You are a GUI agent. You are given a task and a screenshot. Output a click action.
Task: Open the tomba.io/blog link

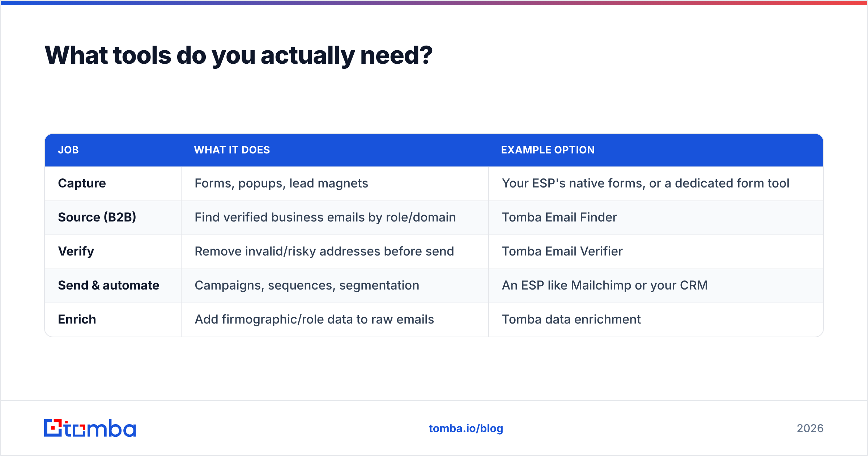click(x=466, y=428)
